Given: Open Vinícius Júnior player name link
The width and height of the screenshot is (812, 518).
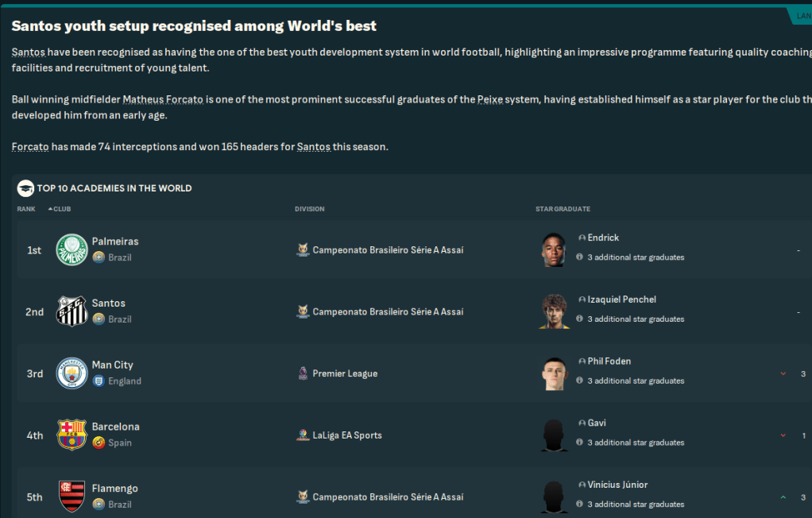Looking at the screenshot, I should click(x=617, y=485).
